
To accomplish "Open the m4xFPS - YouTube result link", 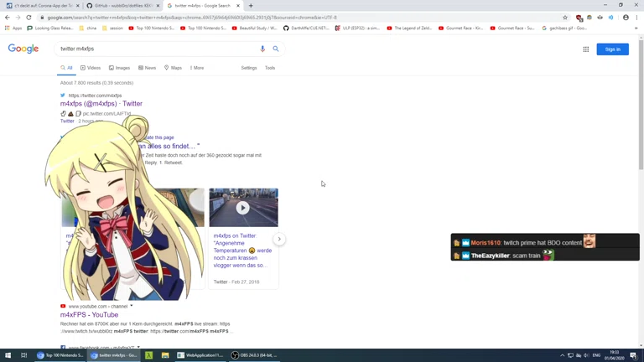I will pos(89,315).
